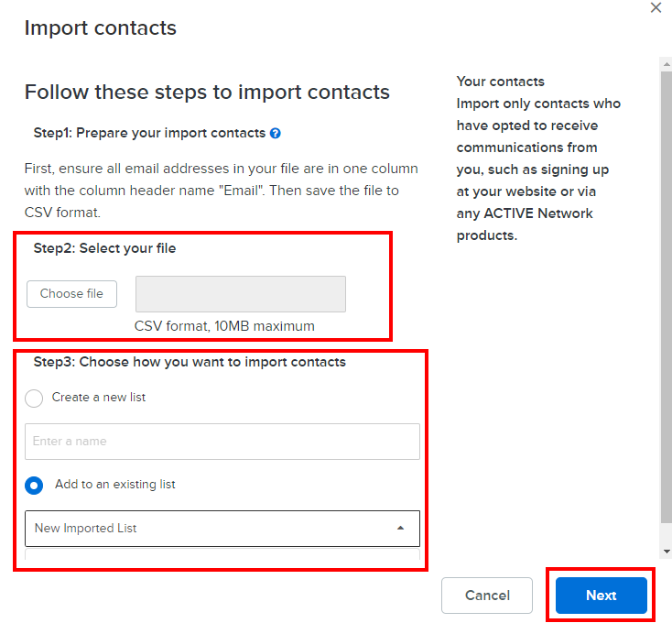Click the 'Create a new list' label text

[99, 398]
